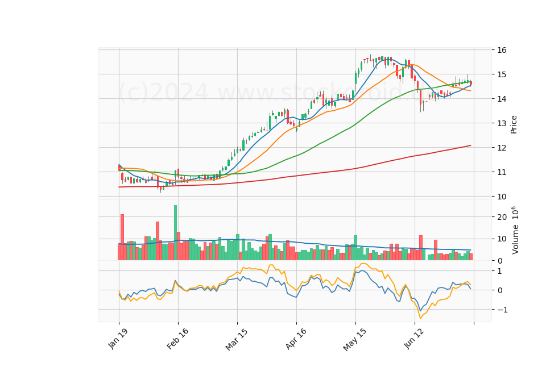Click the 13 tick on the price axis
Viewport: 546px width, 392px height.
[502, 123]
